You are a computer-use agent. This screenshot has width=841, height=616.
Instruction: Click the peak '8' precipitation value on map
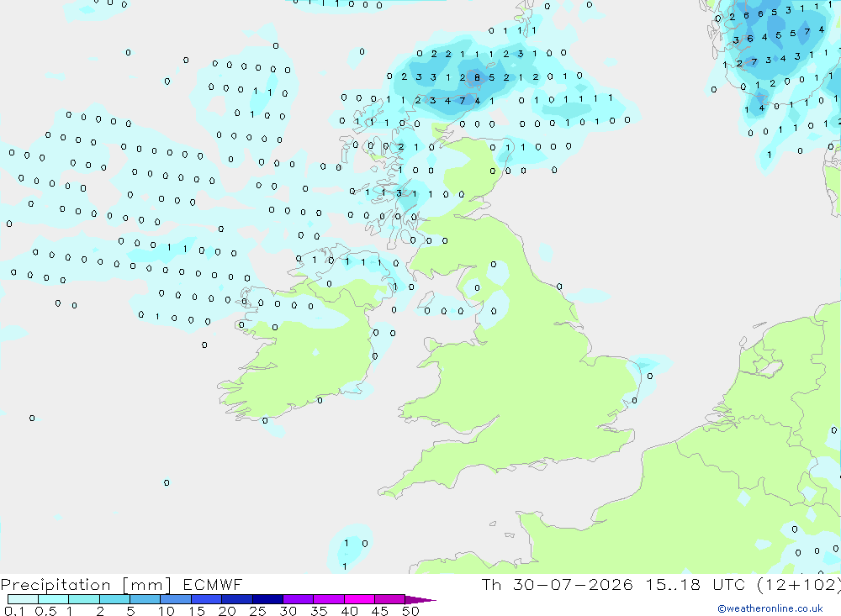[477, 78]
